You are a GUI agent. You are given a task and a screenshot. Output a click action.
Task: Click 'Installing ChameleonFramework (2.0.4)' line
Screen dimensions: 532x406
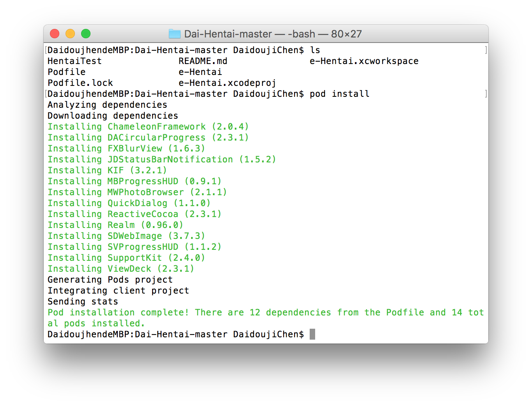[x=148, y=127]
